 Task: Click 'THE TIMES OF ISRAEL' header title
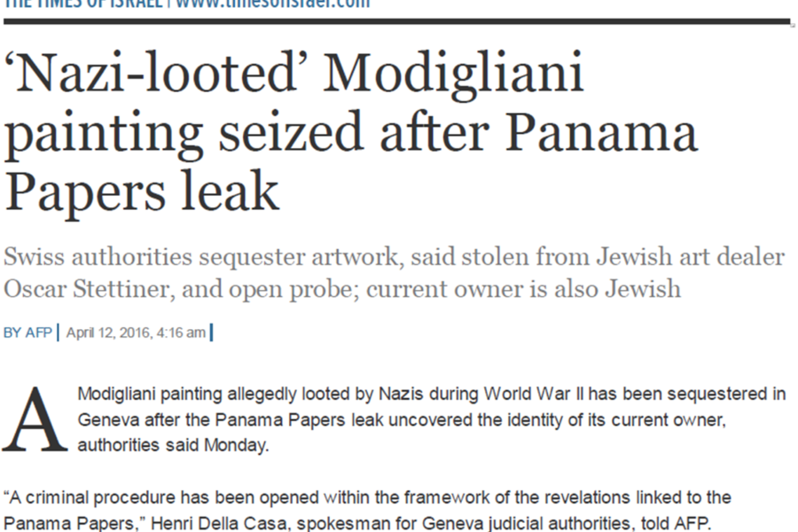point(83,4)
